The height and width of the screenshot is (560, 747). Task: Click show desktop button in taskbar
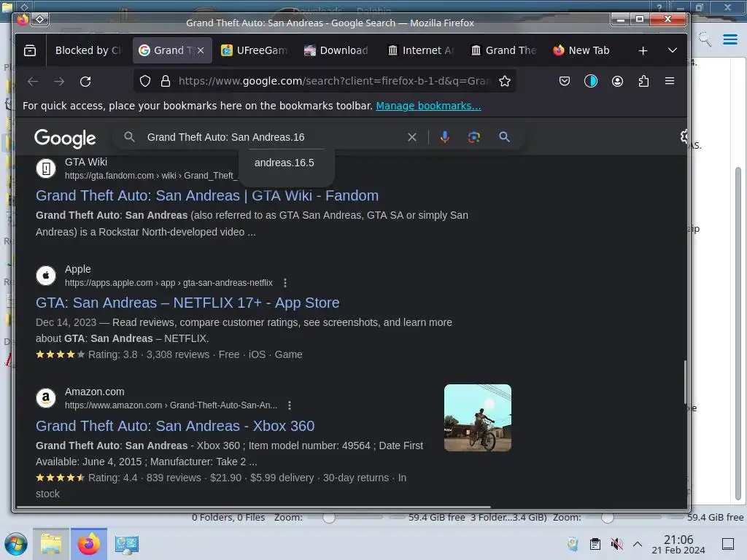(728, 544)
